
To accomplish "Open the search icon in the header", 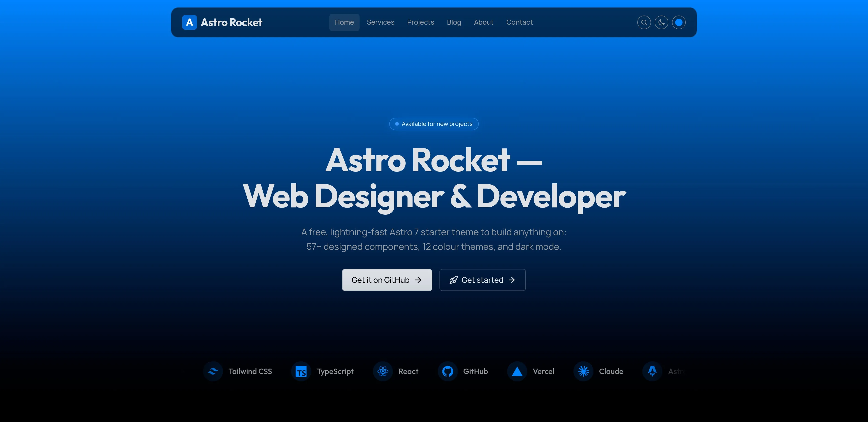I will 644,23.
